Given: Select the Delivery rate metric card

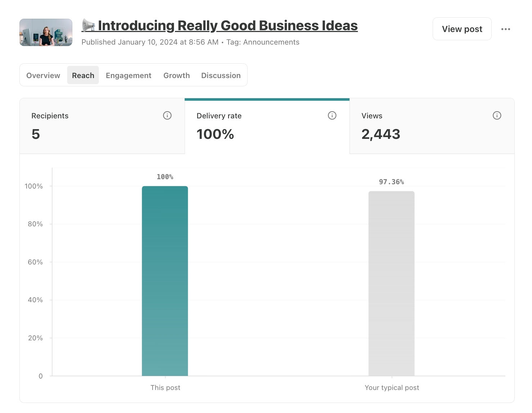Looking at the screenshot, I should [x=267, y=126].
